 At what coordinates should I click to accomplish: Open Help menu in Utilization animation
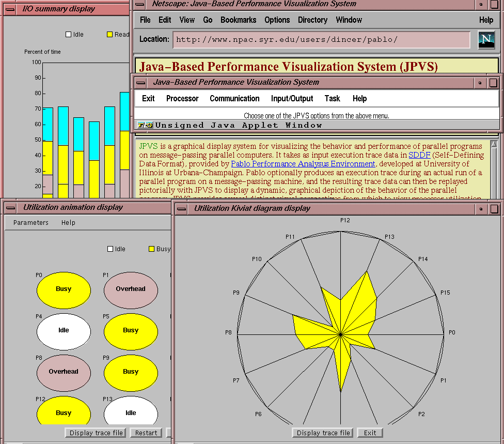pyautogui.click(x=69, y=223)
